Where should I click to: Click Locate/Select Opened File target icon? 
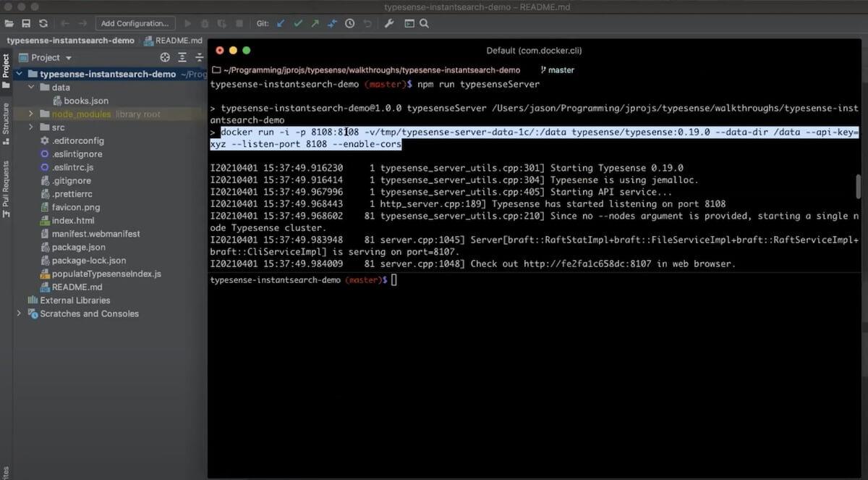pyautogui.click(x=165, y=57)
